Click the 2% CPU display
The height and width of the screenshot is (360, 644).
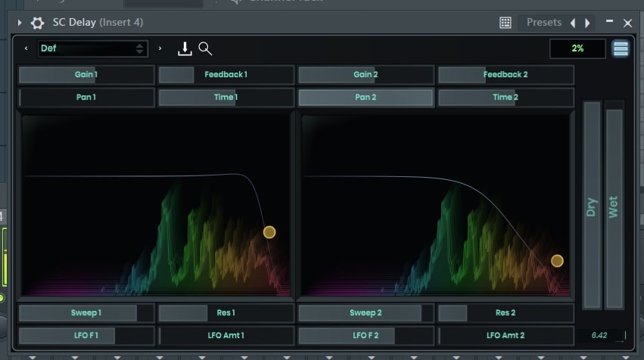(577, 48)
